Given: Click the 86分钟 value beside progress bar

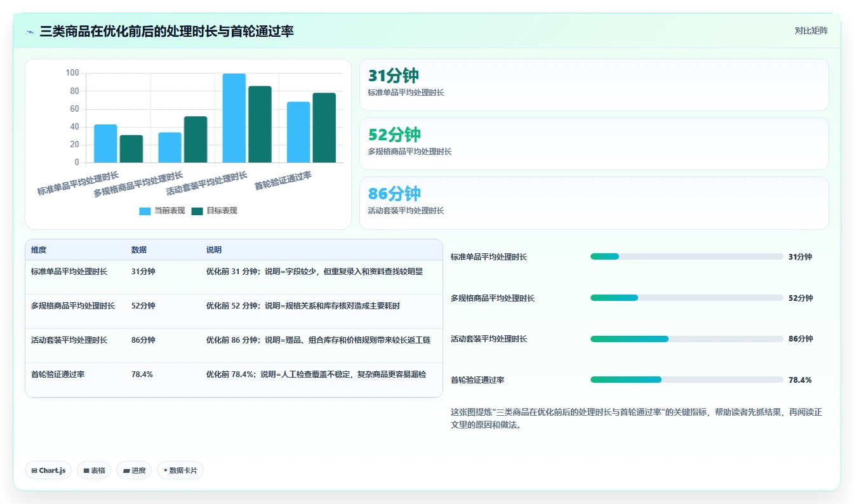Looking at the screenshot, I should pyautogui.click(x=801, y=339).
